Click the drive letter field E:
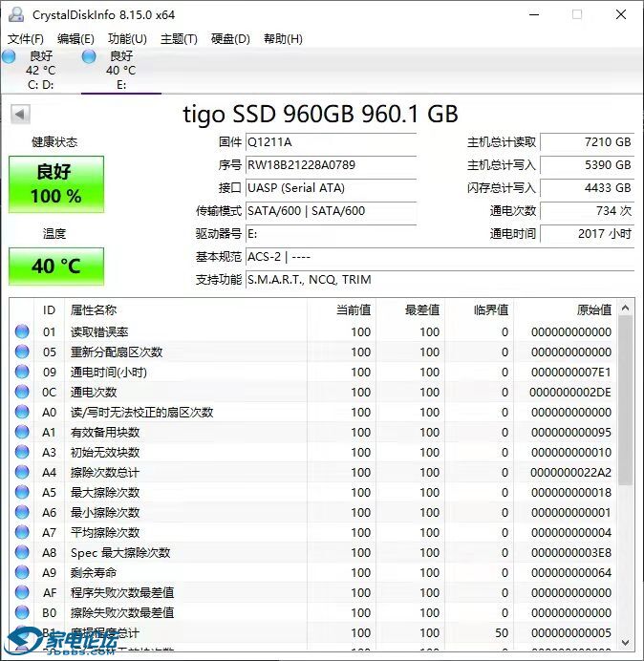This screenshot has height=661, width=644. coord(331,233)
